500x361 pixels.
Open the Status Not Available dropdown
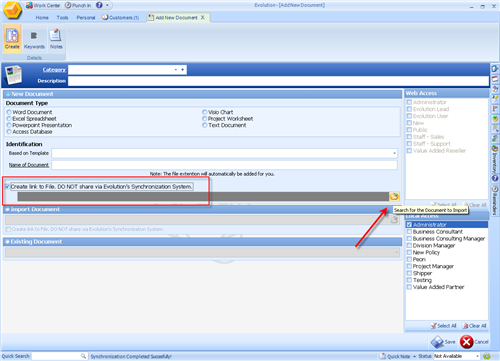477,356
